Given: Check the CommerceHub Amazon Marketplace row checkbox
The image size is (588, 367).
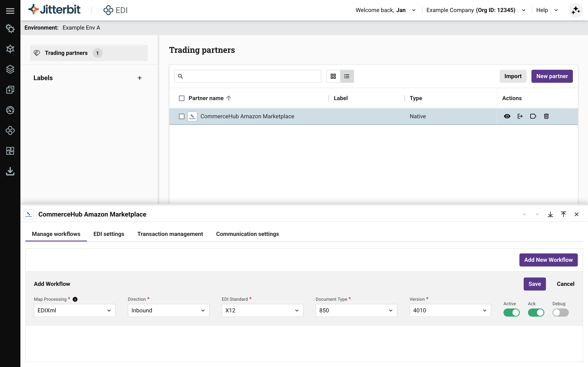Looking at the screenshot, I should 182,116.
